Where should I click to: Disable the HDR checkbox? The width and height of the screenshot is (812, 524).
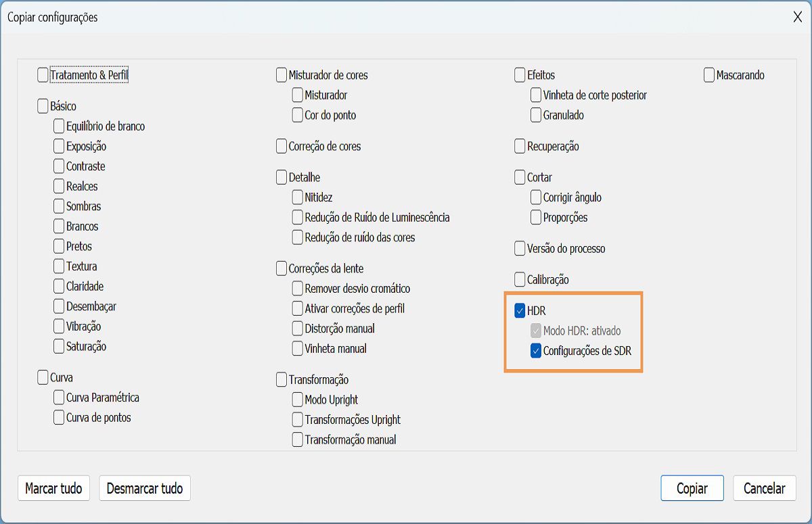(x=520, y=310)
